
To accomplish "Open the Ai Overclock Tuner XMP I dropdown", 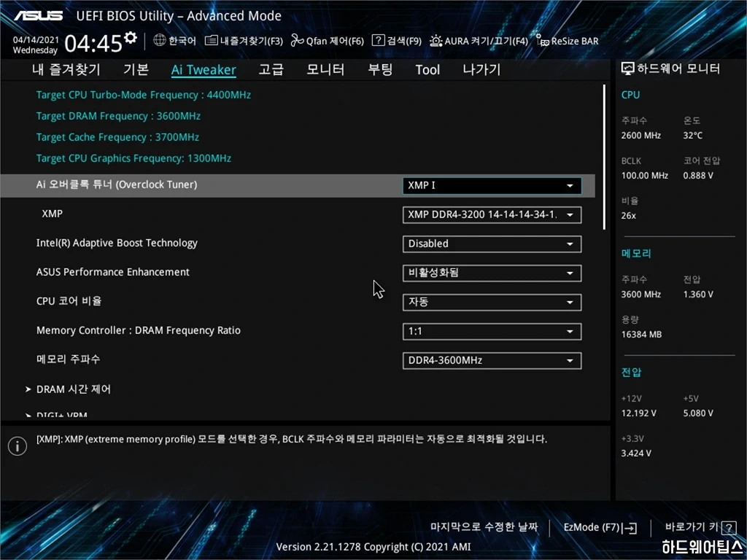I will (x=492, y=186).
